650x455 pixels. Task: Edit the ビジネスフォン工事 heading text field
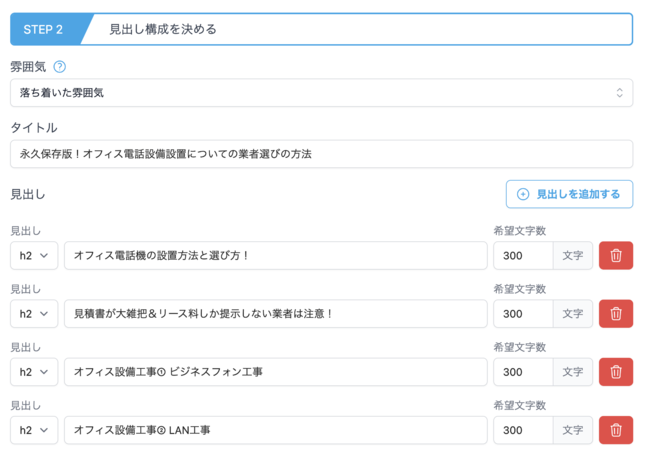(275, 372)
